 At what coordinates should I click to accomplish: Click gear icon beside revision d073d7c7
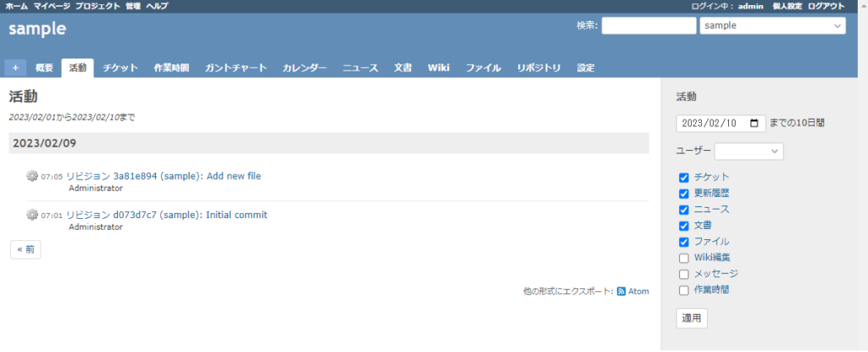pos(32,215)
